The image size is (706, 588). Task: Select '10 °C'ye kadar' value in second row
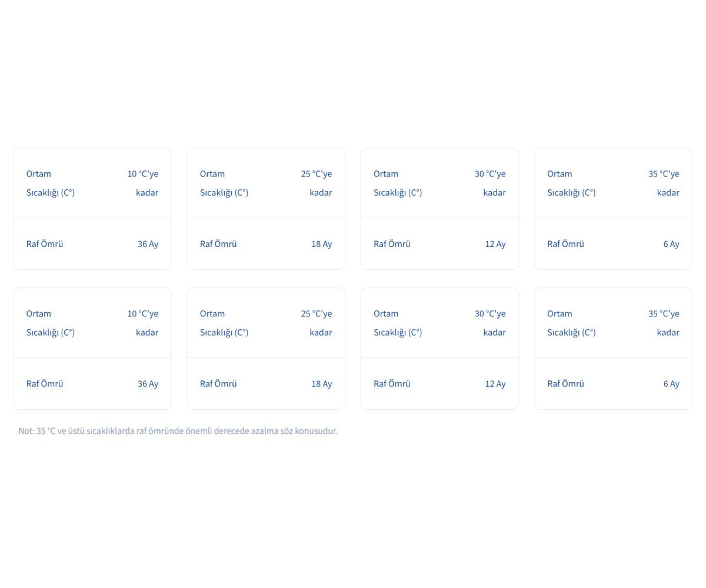[x=143, y=323]
